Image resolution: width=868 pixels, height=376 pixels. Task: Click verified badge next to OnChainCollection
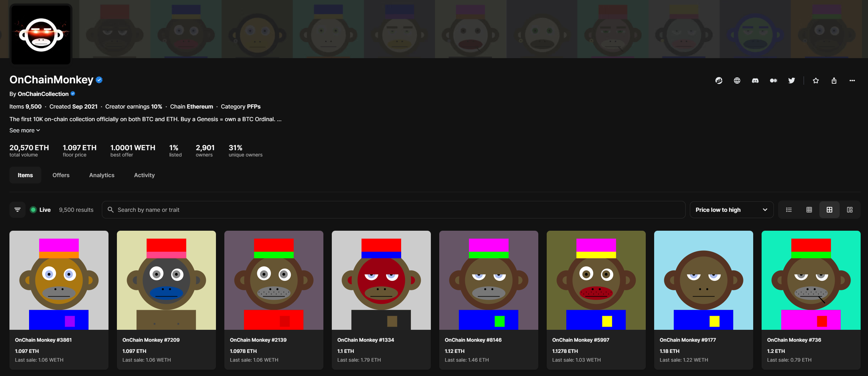click(73, 93)
